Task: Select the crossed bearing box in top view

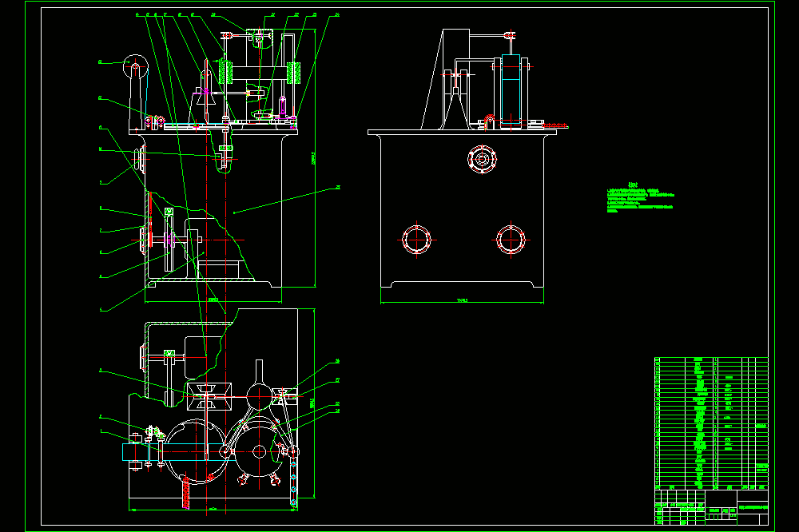Action: click(x=209, y=396)
